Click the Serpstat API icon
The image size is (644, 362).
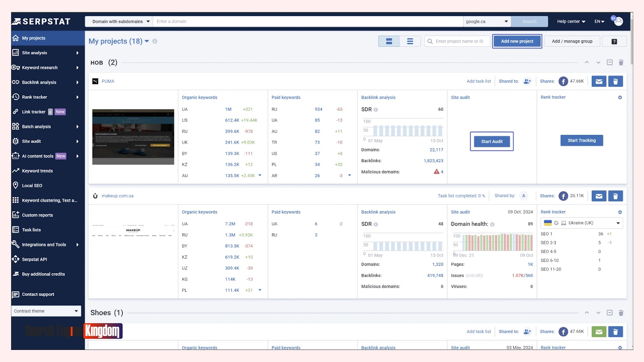[x=16, y=259]
